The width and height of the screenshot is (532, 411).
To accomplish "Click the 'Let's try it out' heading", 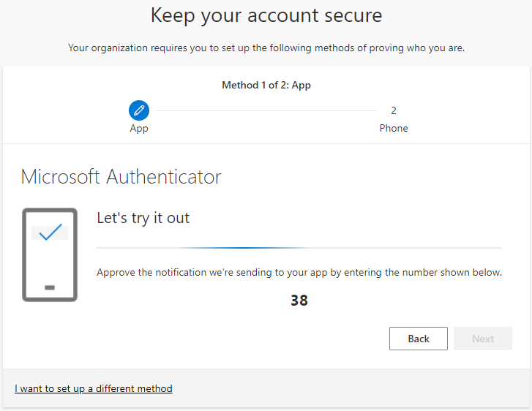I will click(x=143, y=218).
